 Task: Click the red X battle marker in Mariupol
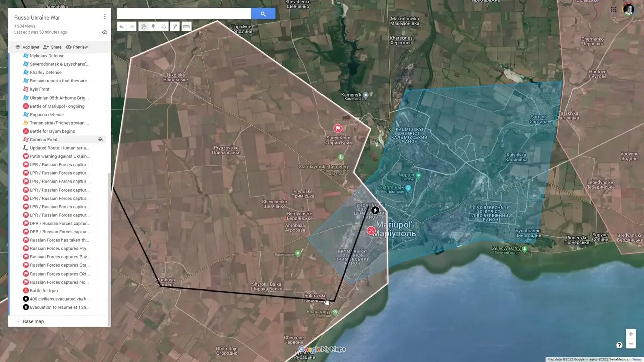click(x=371, y=231)
